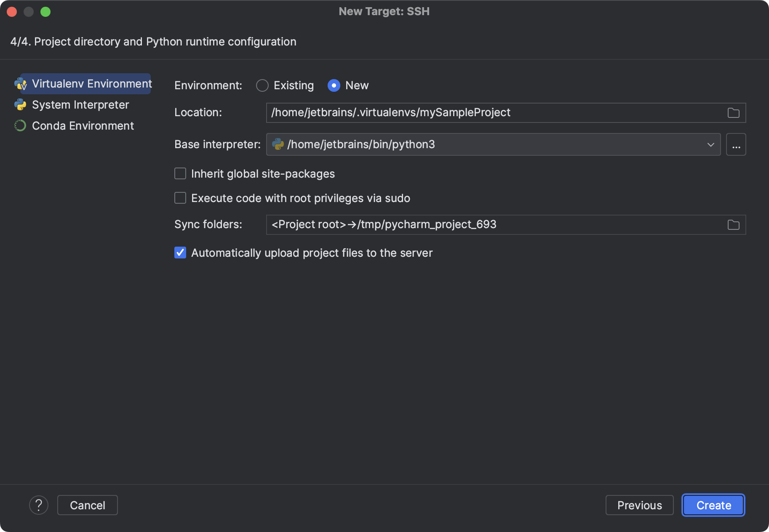
Task: Open the folder browser for Location
Action: coord(733,112)
